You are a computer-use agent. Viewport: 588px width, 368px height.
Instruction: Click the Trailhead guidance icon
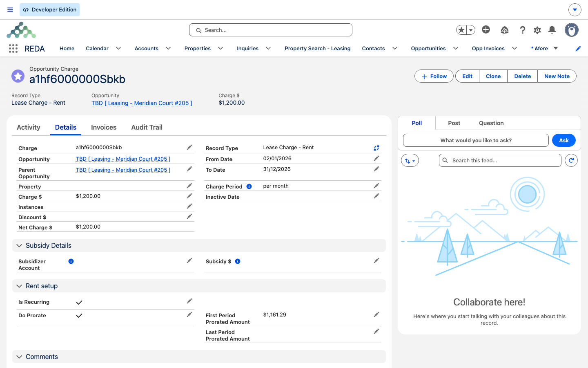pyautogui.click(x=505, y=30)
